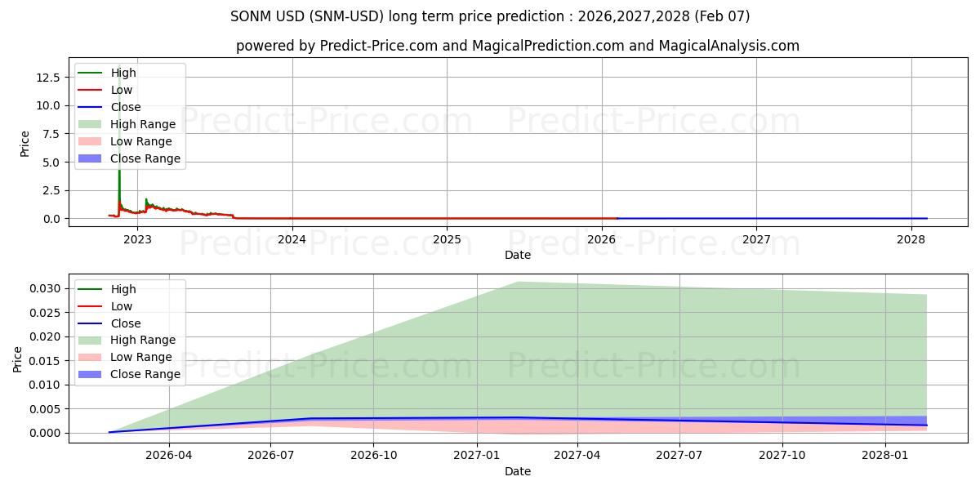Screen dimensions: 980x490
Task: Click the 12.5 value on top price axis
Action: click(47, 78)
